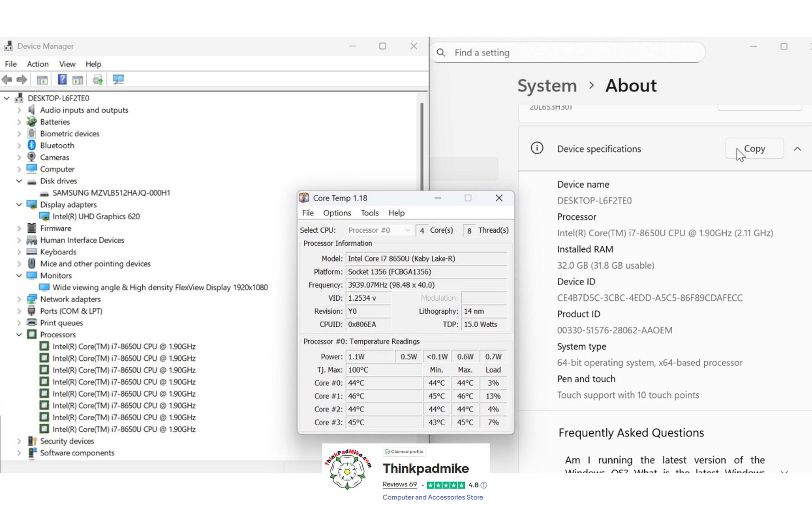
Task: Open Core Temp Tools menu
Action: coord(369,213)
